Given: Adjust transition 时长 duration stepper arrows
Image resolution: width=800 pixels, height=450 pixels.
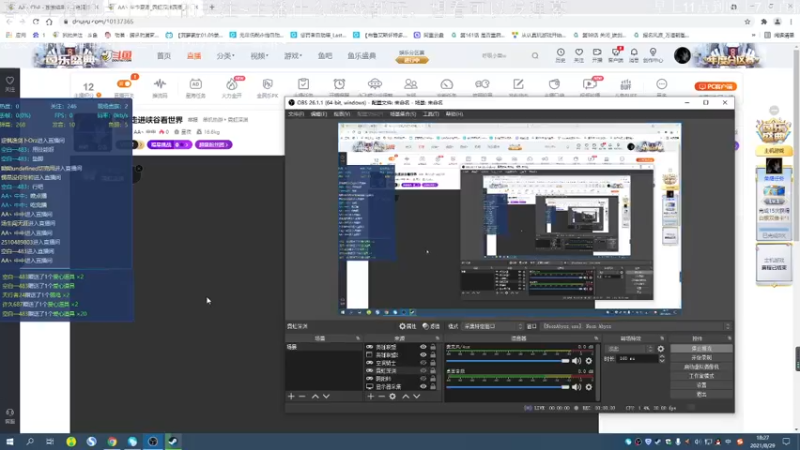Looking at the screenshot, I should click(662, 359).
